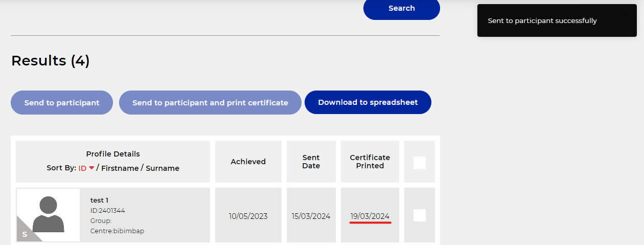644x245 pixels.
Task: Sort profiles by Firstname
Action: click(x=120, y=168)
